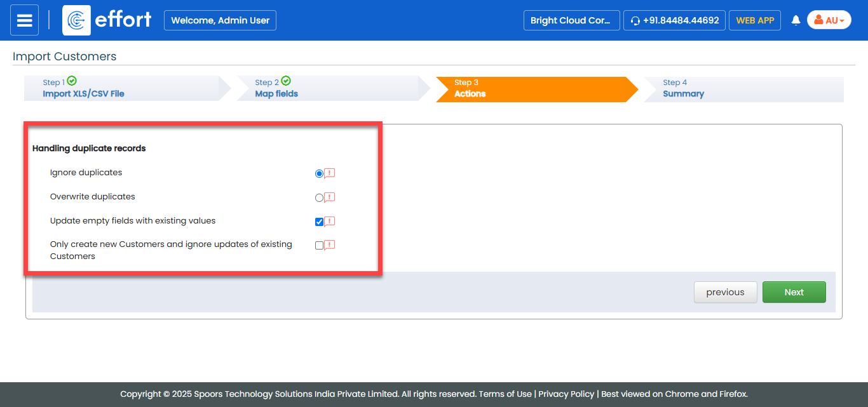The width and height of the screenshot is (868, 407).
Task: Expand the AU user account dropdown
Action: 829,20
